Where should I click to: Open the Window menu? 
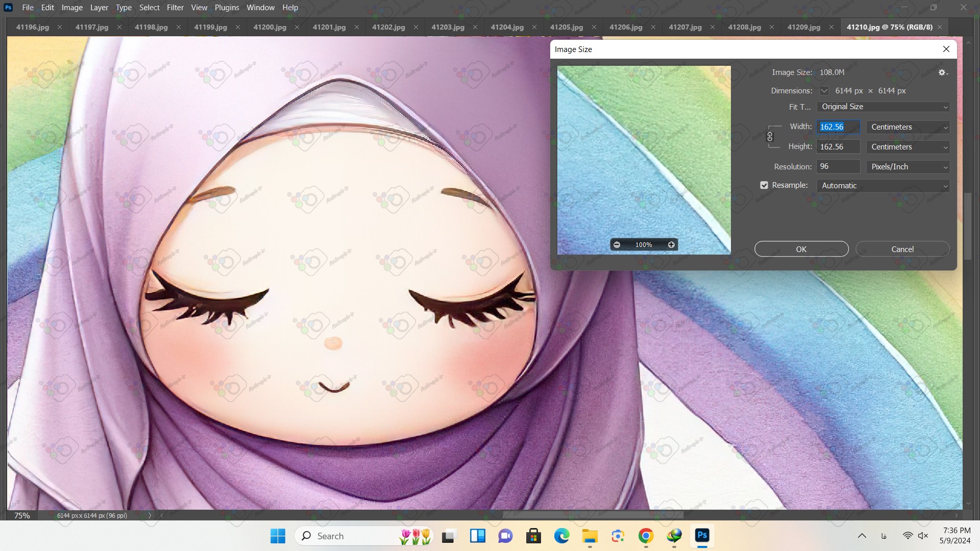pyautogui.click(x=260, y=7)
